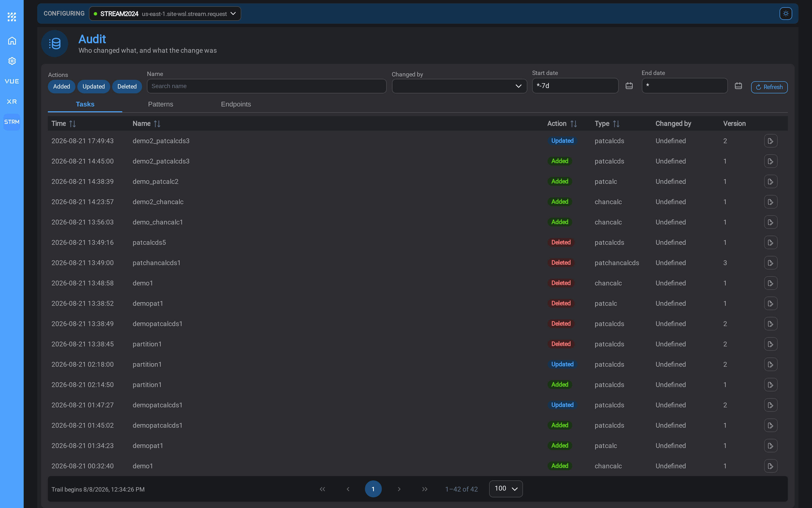Screen dimensions: 812x508
Task: Open the XR module in the sidebar
Action: [x=12, y=101]
